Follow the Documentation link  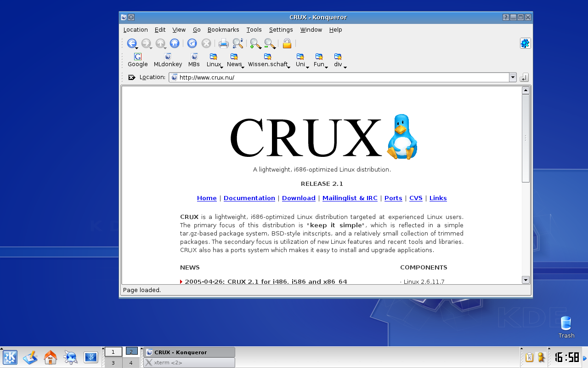click(x=249, y=198)
